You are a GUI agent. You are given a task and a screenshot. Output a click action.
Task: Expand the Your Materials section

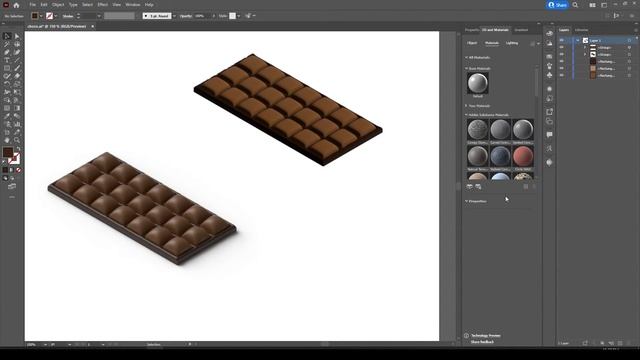467,106
